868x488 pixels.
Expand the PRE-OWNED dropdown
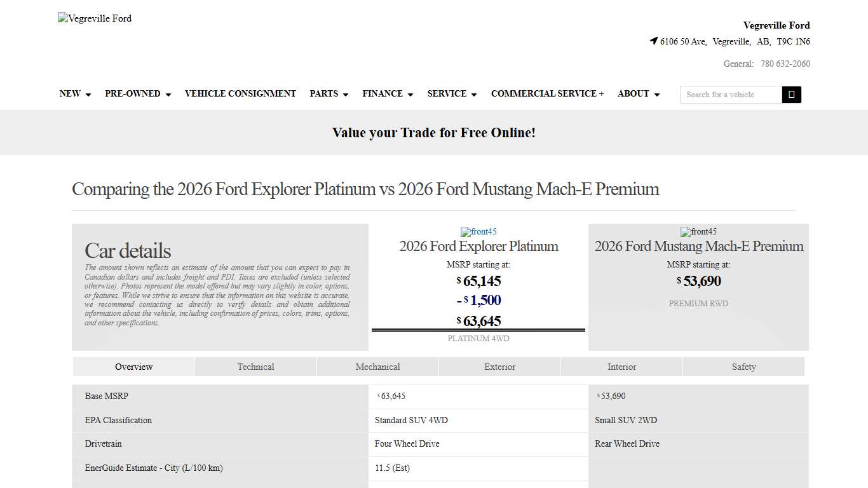tap(137, 93)
